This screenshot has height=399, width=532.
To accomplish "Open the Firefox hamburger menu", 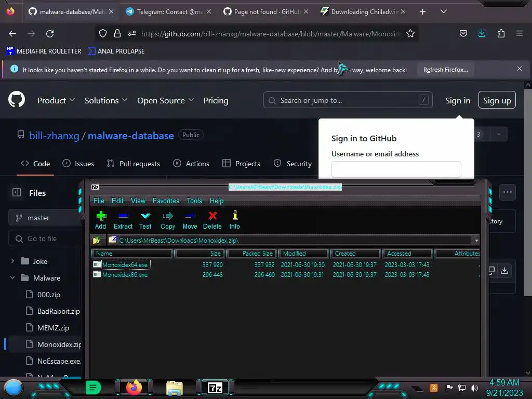I will 520,33.
